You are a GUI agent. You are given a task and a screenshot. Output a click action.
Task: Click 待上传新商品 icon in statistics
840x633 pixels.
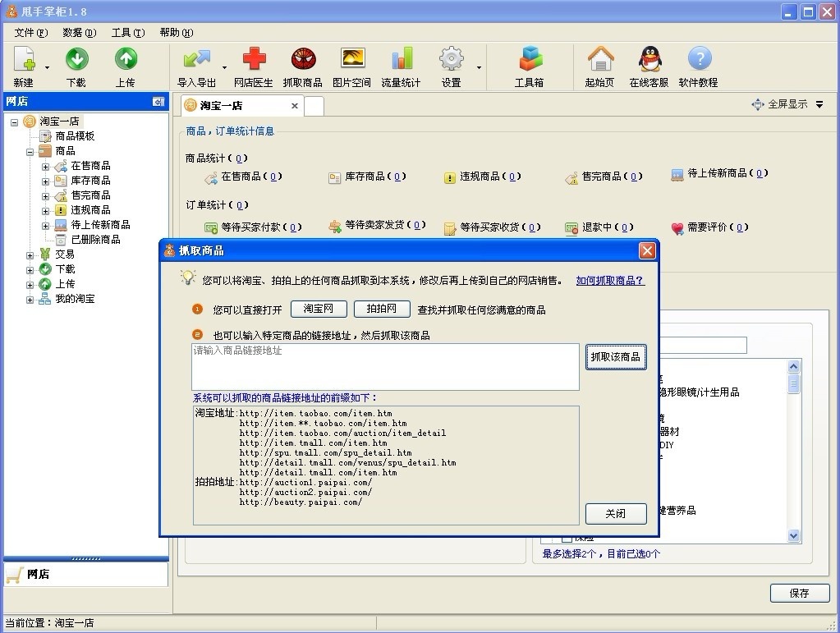click(677, 175)
